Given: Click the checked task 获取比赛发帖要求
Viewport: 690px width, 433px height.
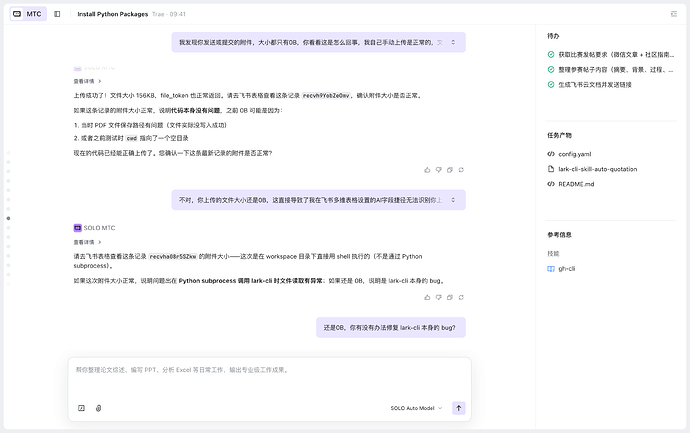Looking at the screenshot, I should [612, 55].
